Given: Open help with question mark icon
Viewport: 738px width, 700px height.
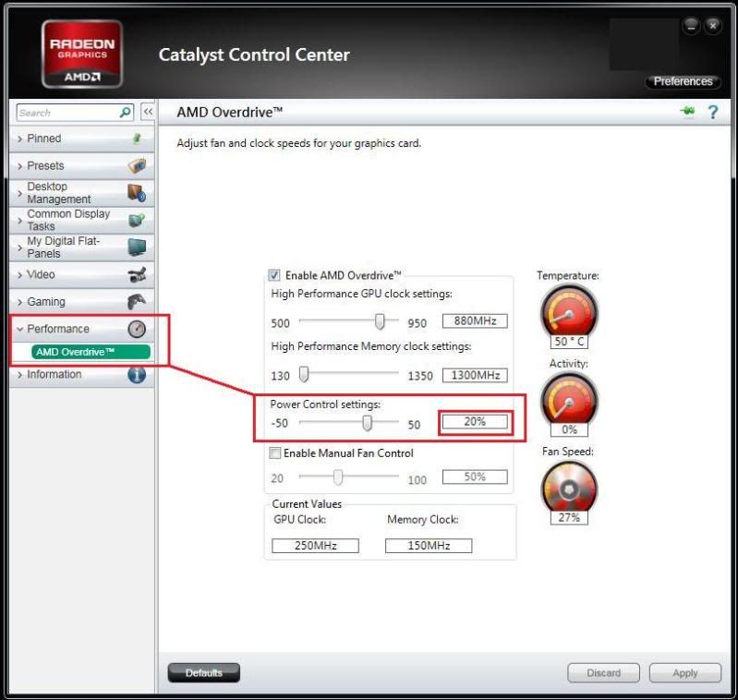Looking at the screenshot, I should pyautogui.click(x=712, y=112).
